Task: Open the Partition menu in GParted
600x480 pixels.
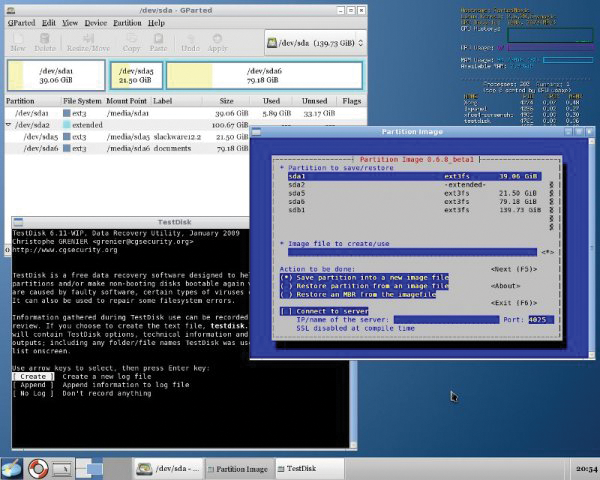Action: click(127, 21)
